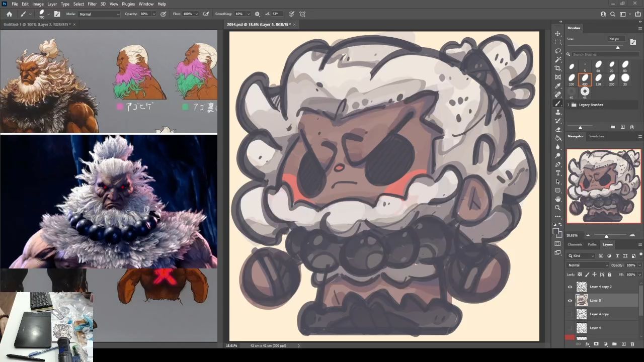Select the 150 brush preset
Viewport: 644px width, 362px height.
pos(598,78)
